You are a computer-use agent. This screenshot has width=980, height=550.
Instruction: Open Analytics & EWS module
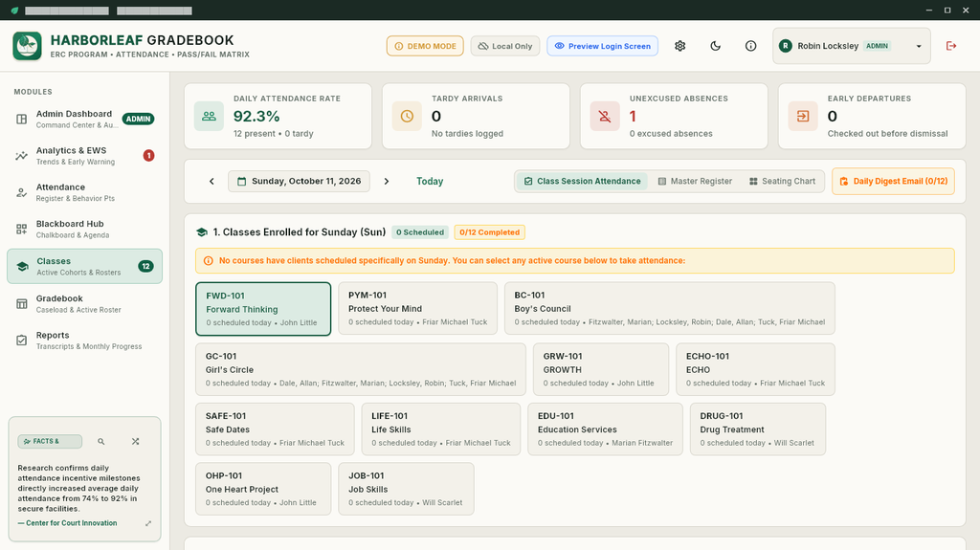84,156
